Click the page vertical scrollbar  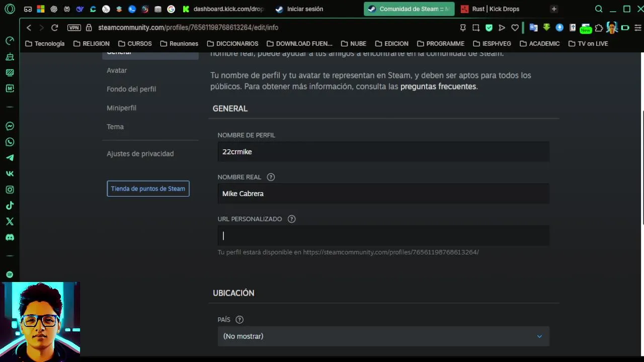click(642, 167)
